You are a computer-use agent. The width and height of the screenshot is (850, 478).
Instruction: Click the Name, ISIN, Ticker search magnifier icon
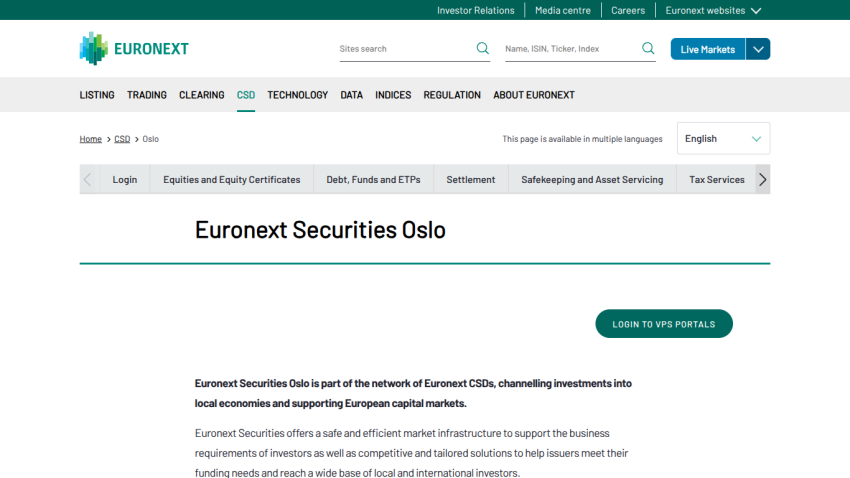tap(648, 48)
